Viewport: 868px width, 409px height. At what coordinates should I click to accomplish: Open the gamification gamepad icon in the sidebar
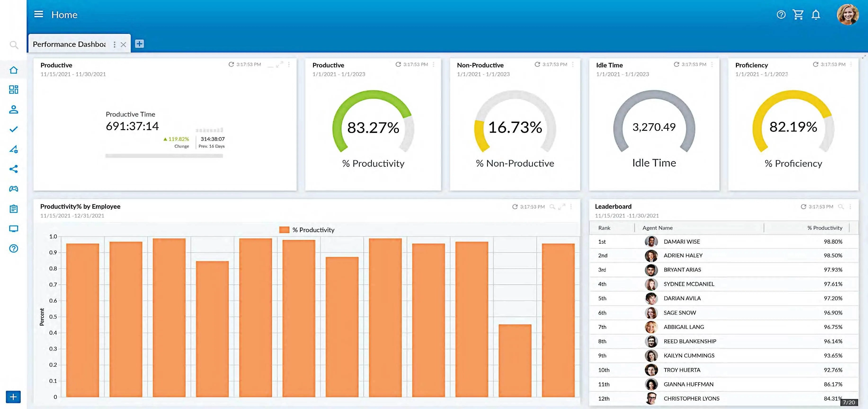(13, 189)
